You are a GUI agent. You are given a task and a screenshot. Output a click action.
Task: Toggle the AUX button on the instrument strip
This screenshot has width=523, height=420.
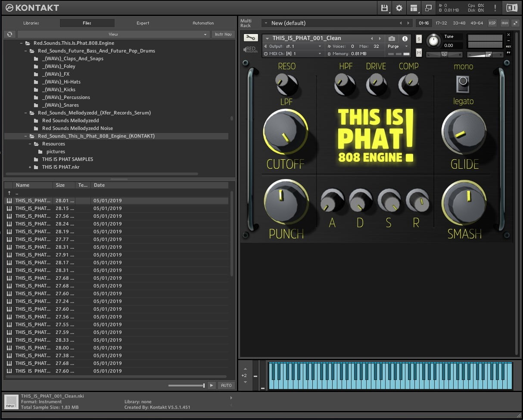point(508,46)
